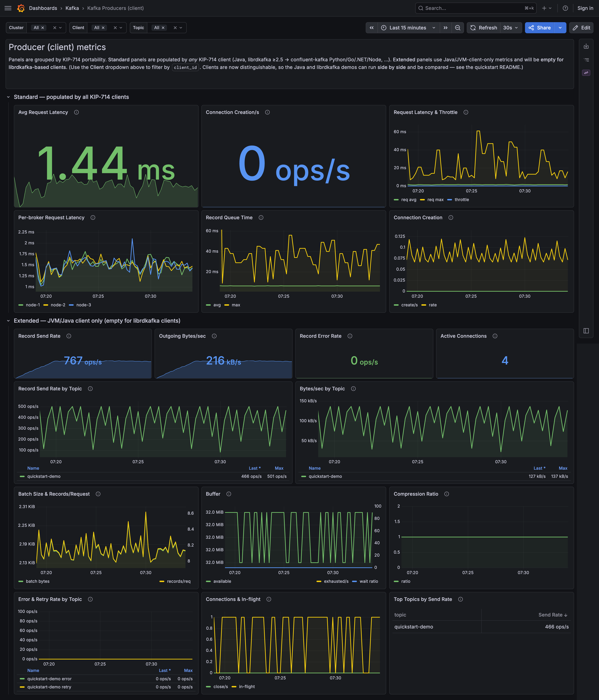Toggle the sidebar dock panel icon
This screenshot has height=700, width=599.
click(x=586, y=331)
